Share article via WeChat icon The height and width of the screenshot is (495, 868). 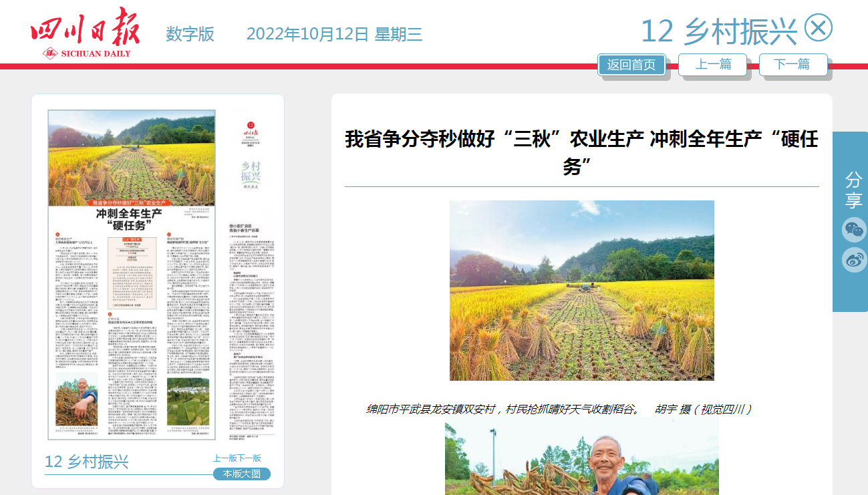854,230
